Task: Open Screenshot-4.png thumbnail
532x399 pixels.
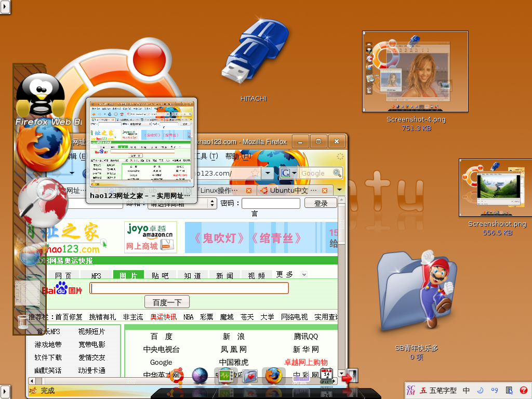Action: click(415, 72)
